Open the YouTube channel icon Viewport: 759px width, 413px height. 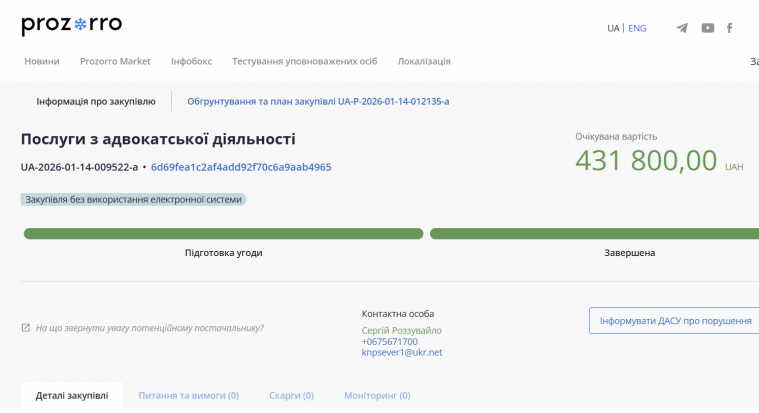(x=708, y=28)
